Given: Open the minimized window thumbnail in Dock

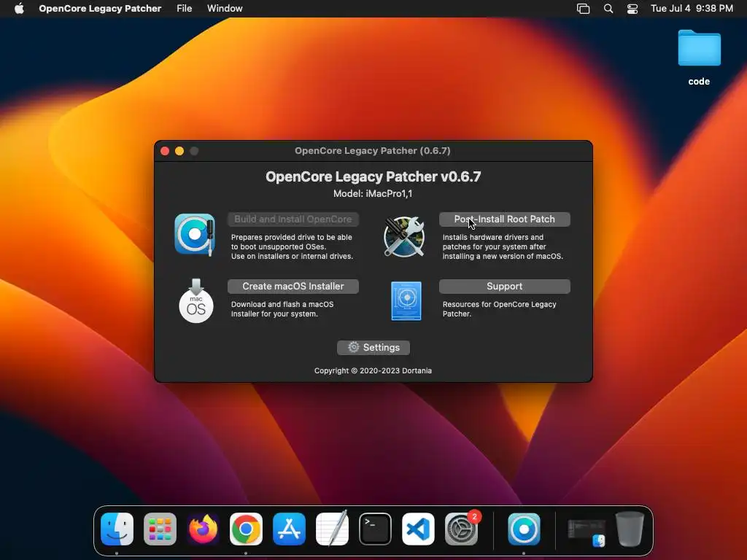Looking at the screenshot, I should pos(587,532).
